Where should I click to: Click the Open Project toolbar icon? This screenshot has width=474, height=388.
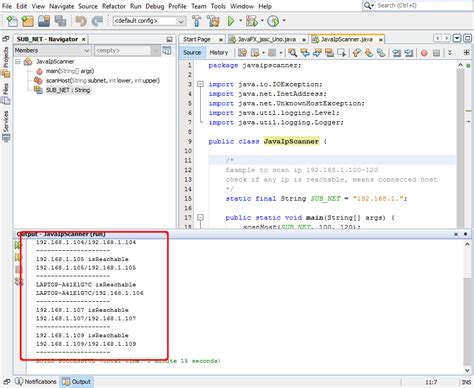pyautogui.click(x=44, y=21)
